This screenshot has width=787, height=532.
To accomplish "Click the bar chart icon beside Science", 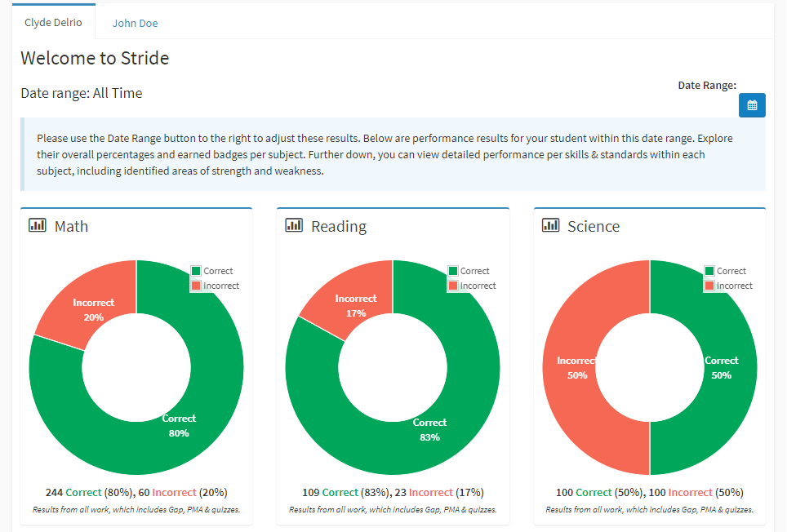I will pos(550,225).
